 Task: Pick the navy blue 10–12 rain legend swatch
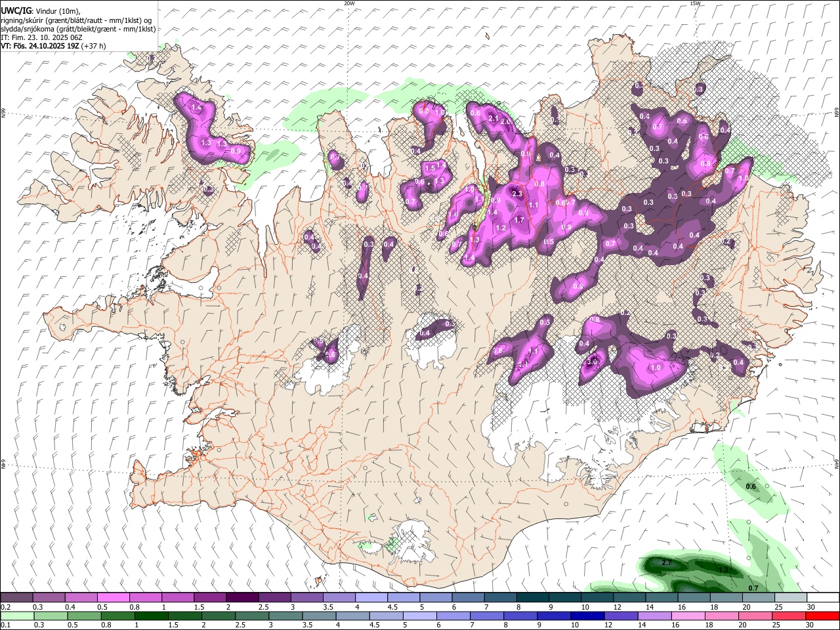587,616
